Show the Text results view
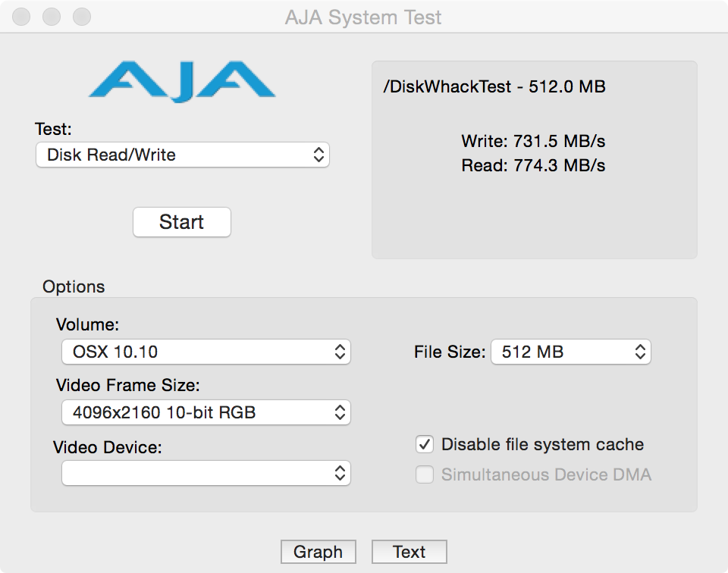 coord(409,552)
